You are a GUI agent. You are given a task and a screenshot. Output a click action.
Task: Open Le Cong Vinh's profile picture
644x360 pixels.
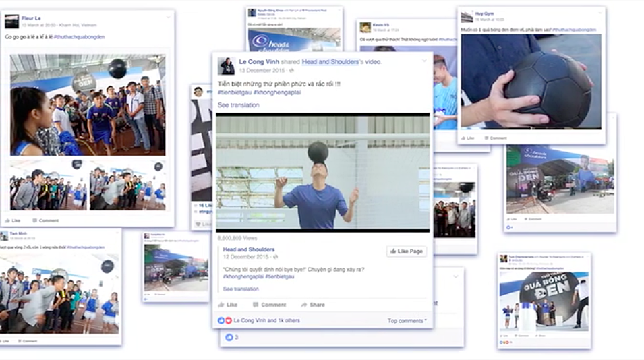coord(226,66)
